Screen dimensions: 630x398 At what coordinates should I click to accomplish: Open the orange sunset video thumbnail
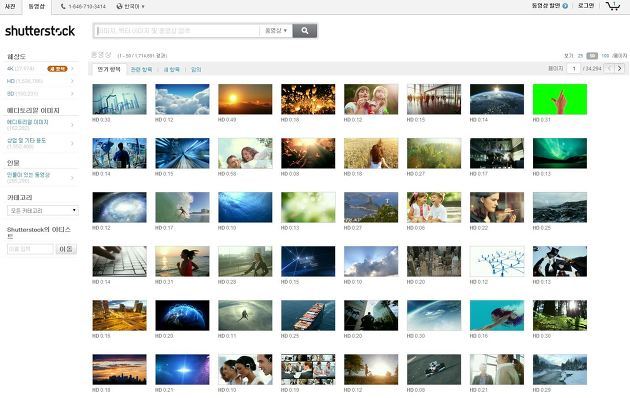point(245,99)
